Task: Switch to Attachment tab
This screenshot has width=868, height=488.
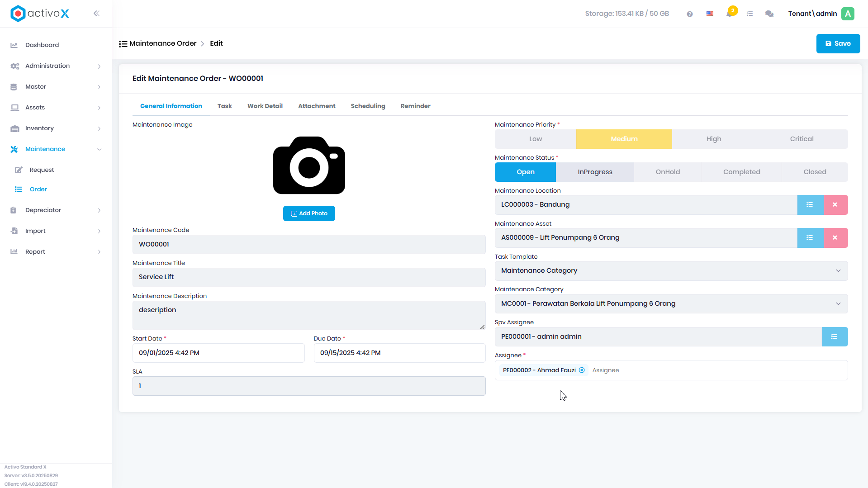Action: click(x=317, y=106)
